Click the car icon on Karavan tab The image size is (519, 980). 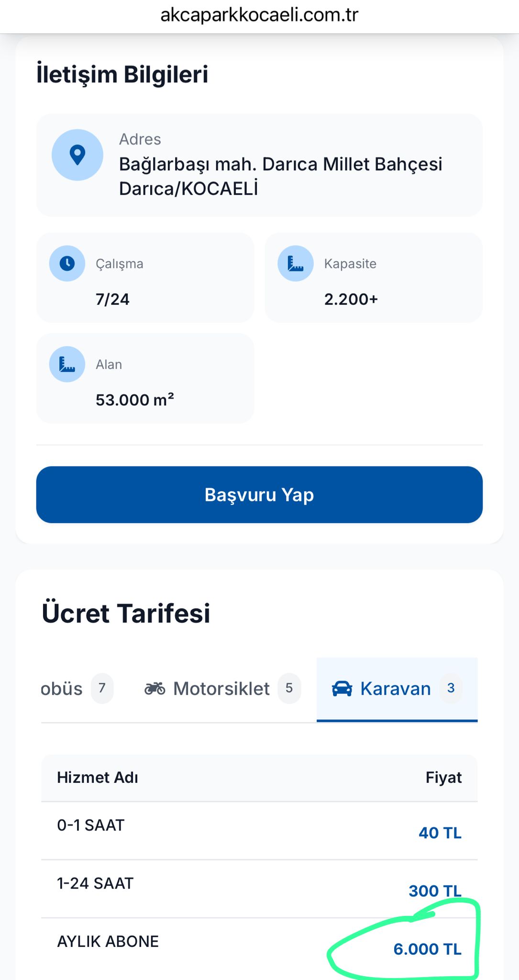point(342,689)
